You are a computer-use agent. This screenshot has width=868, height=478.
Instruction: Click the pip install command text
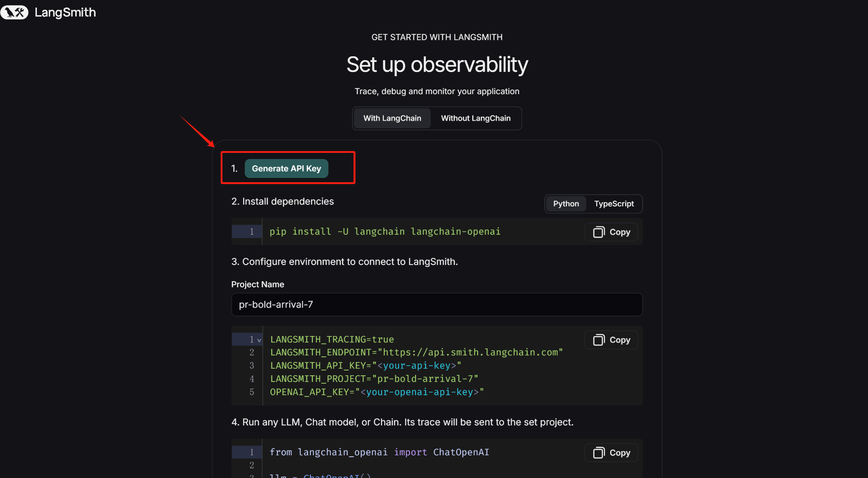click(x=384, y=231)
